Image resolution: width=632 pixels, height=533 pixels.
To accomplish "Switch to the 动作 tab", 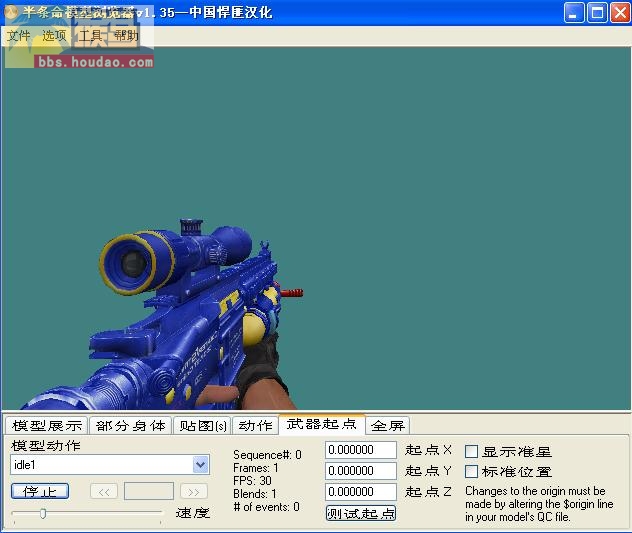I will click(256, 425).
